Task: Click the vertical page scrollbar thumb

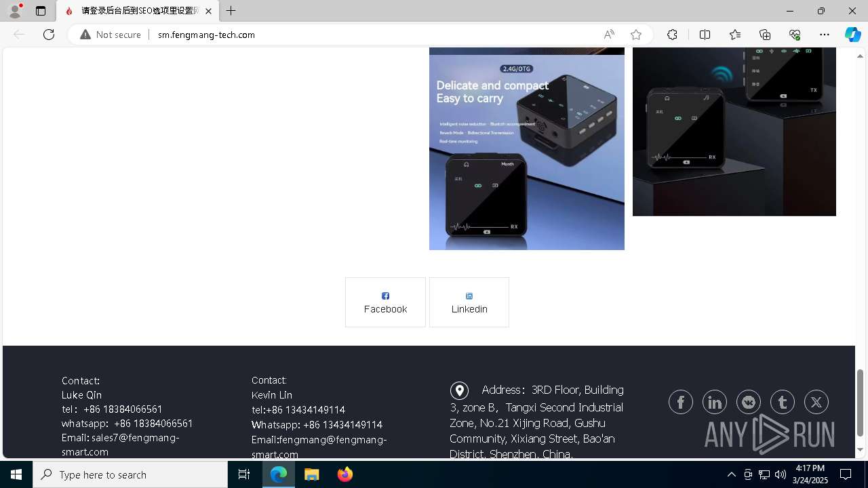Action: coord(860,403)
